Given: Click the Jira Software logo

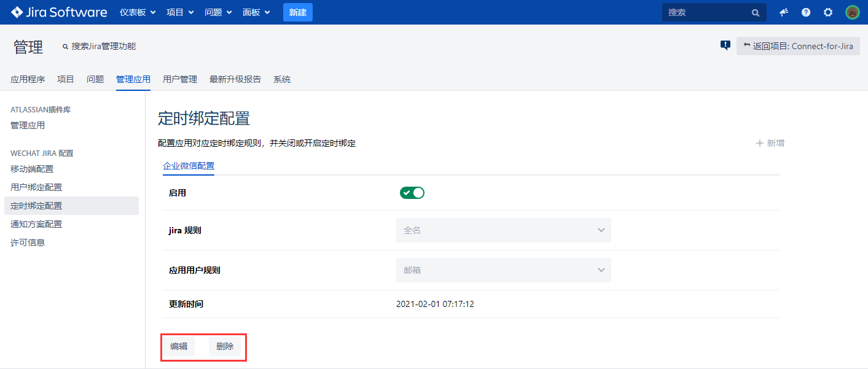Looking at the screenshot, I should [59, 12].
